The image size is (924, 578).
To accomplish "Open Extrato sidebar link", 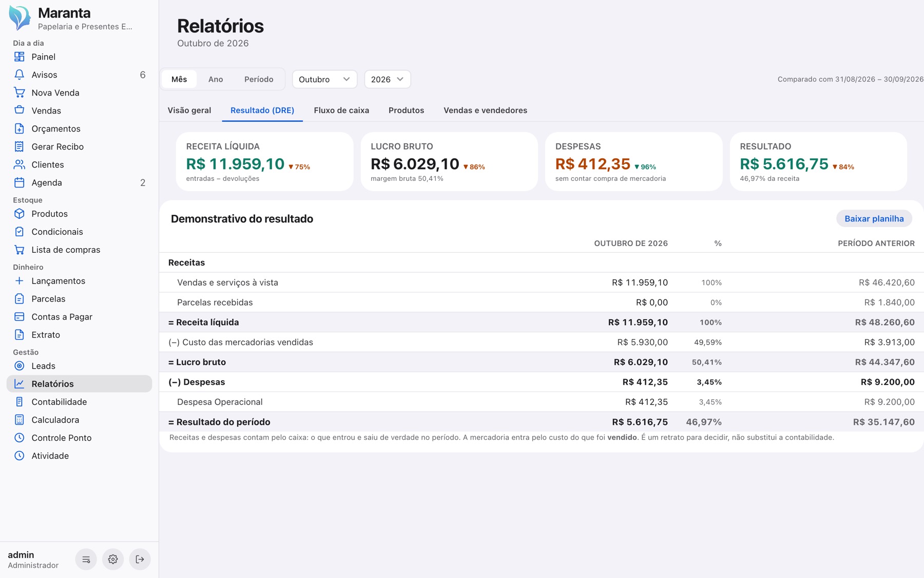I will (79, 334).
